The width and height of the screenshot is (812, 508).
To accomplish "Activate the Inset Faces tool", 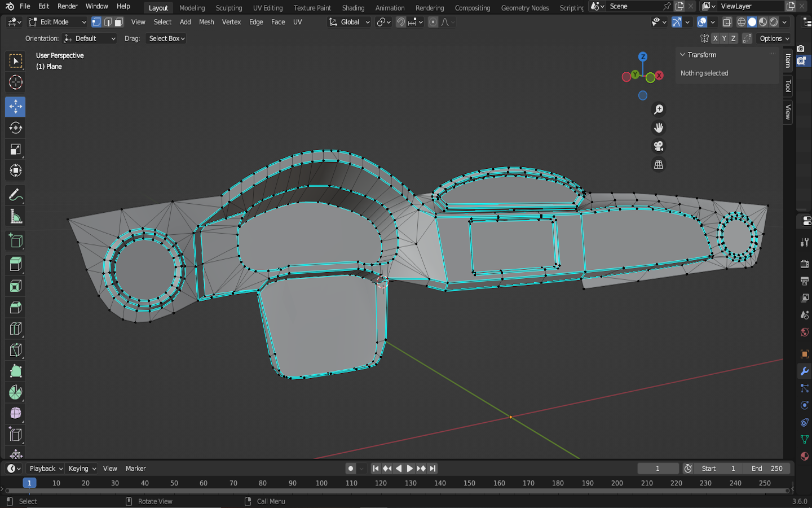I will [x=16, y=286].
